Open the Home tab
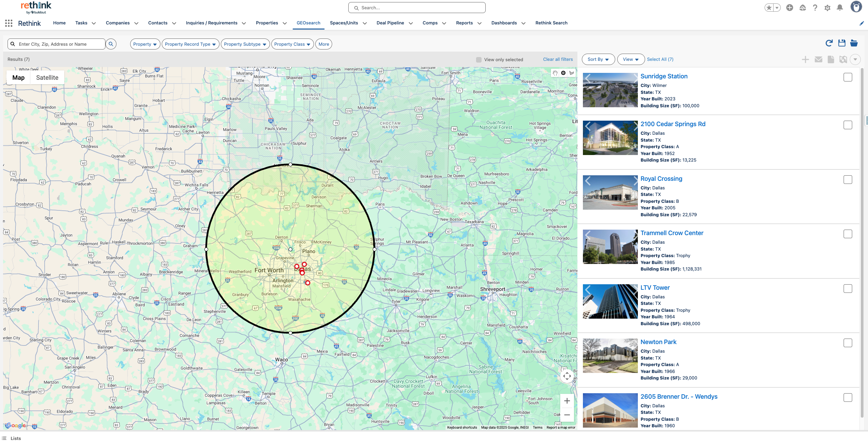The height and width of the screenshot is (441, 868). [x=59, y=23]
